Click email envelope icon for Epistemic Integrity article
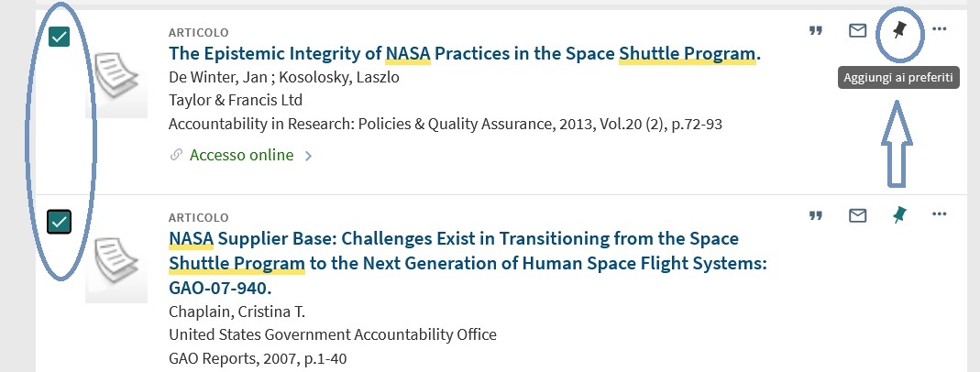The height and width of the screenshot is (372, 980). point(857,30)
